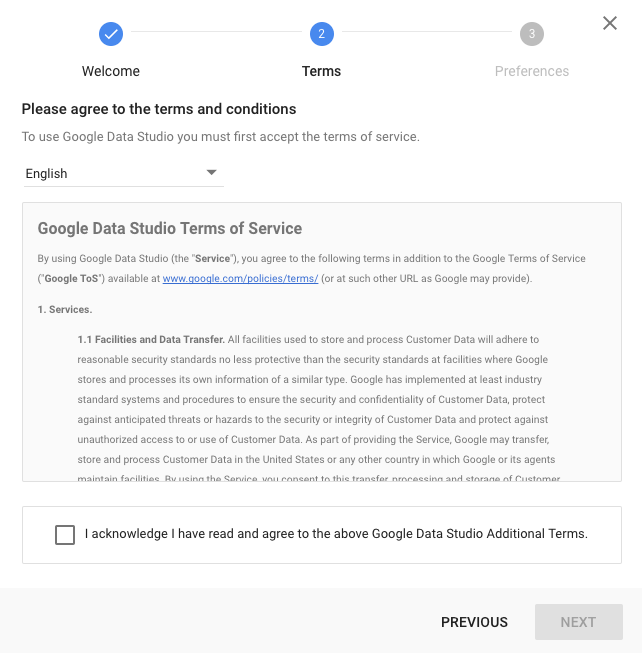Jump to the Preferences step label
Screen dimensions: 642x653
pos(531,71)
